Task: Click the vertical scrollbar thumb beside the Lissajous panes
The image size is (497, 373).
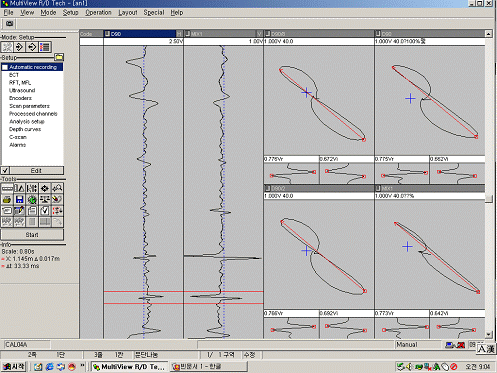Action: tap(488, 198)
